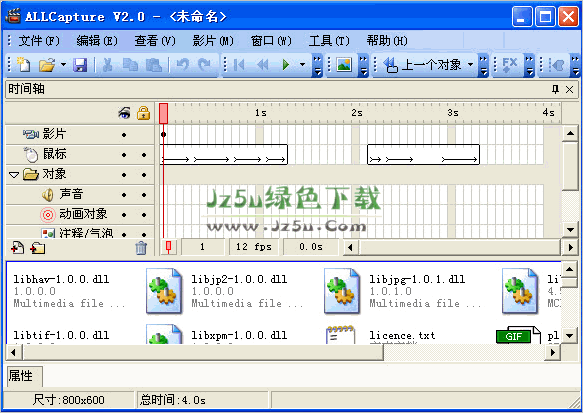Image resolution: width=583 pixels, height=413 pixels.
Task: Toggle lock dot for 鼠标 layer
Action: tap(144, 155)
